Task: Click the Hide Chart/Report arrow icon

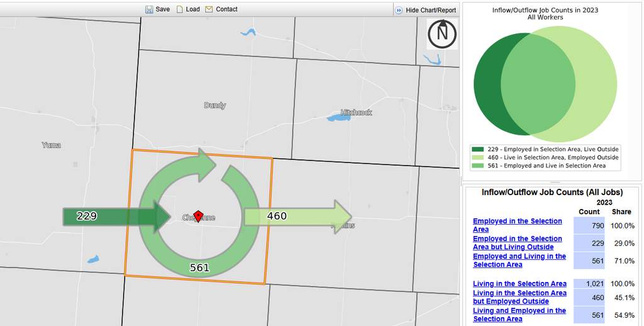Action: [398, 10]
